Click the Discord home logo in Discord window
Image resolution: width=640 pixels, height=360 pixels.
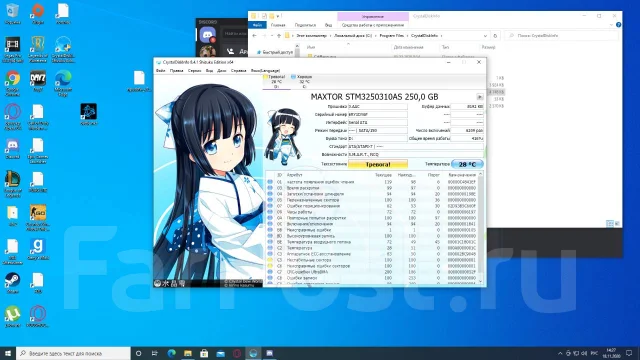208,35
